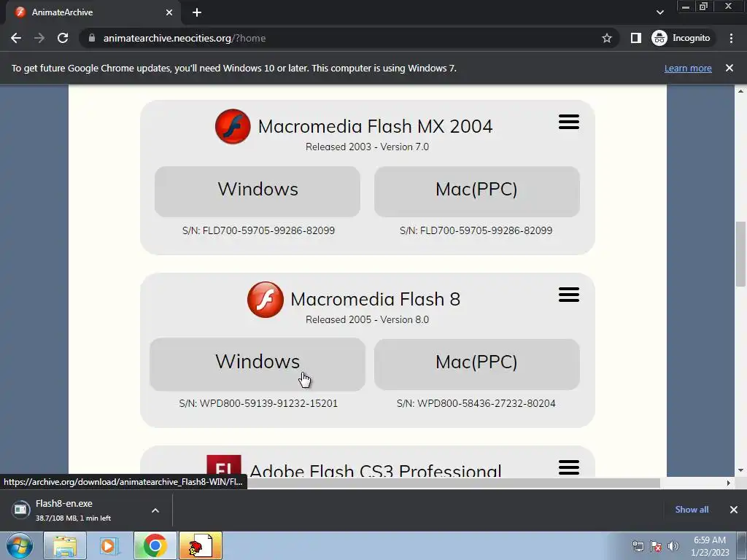Open the volume speaker tray icon

pyautogui.click(x=673, y=546)
